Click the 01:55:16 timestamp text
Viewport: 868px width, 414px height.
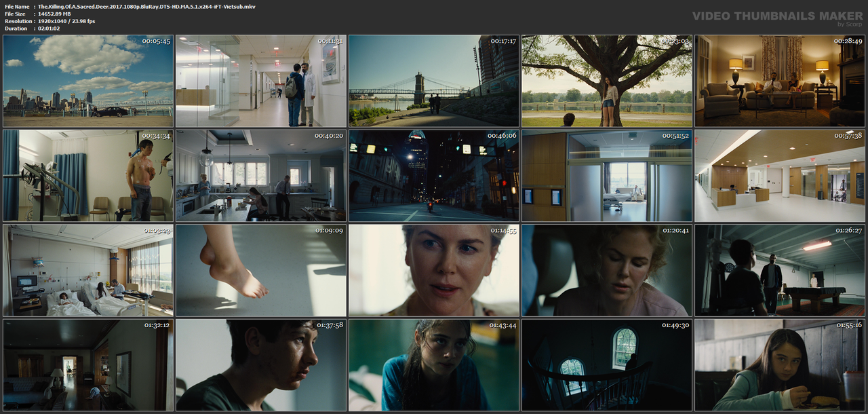[x=848, y=326]
